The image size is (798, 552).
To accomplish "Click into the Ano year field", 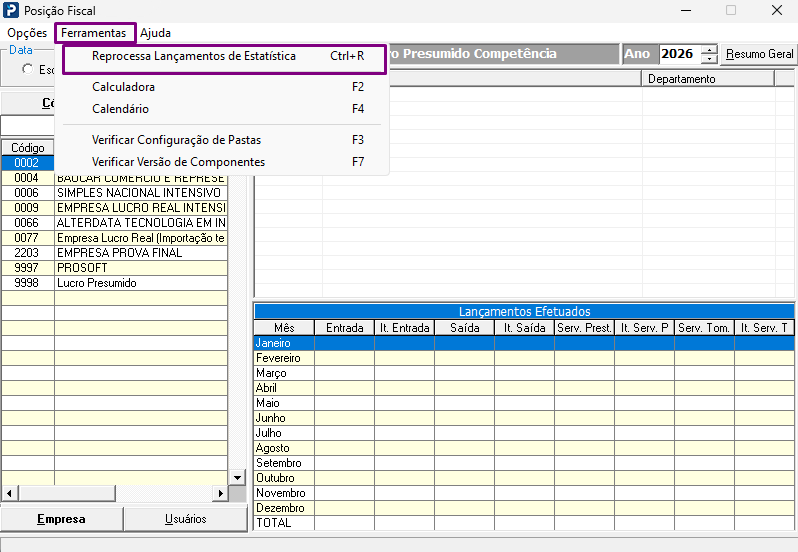I will (680, 54).
